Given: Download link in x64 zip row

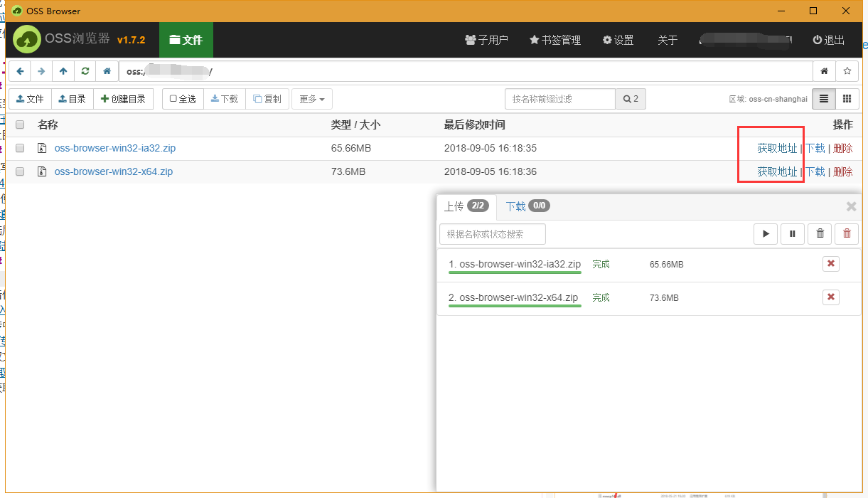Looking at the screenshot, I should click(815, 171).
